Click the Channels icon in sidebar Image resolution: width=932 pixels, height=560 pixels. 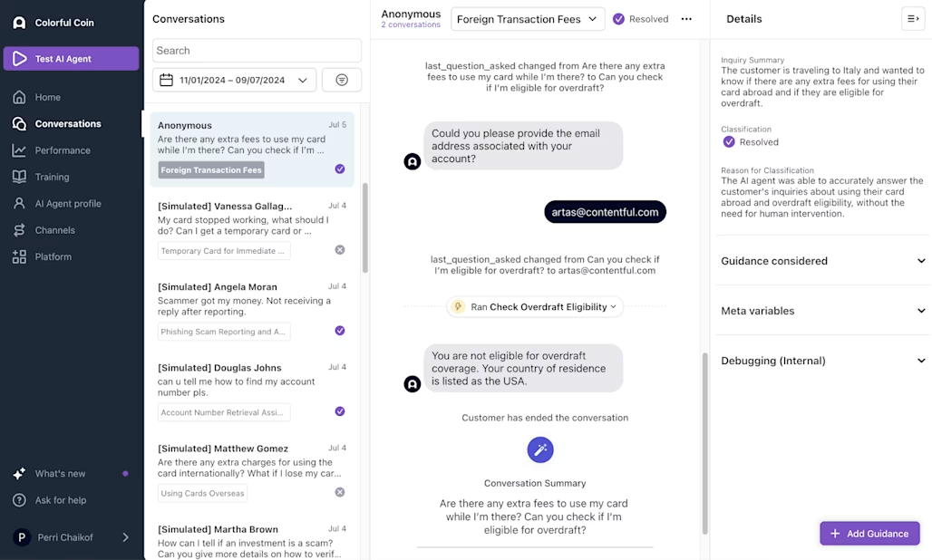19,230
